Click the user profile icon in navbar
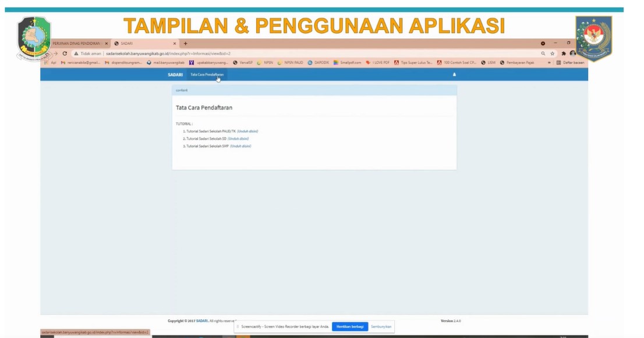The width and height of the screenshot is (644, 338). point(454,74)
